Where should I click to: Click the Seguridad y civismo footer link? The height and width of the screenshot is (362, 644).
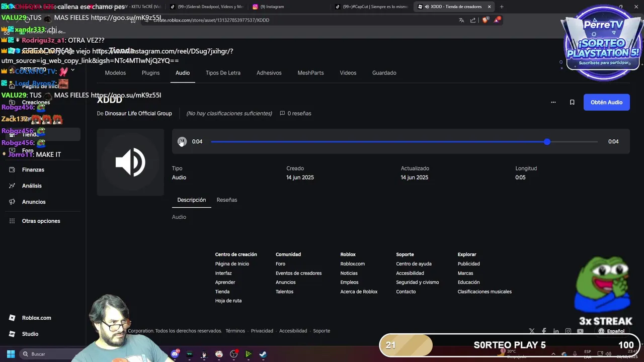pos(417,283)
